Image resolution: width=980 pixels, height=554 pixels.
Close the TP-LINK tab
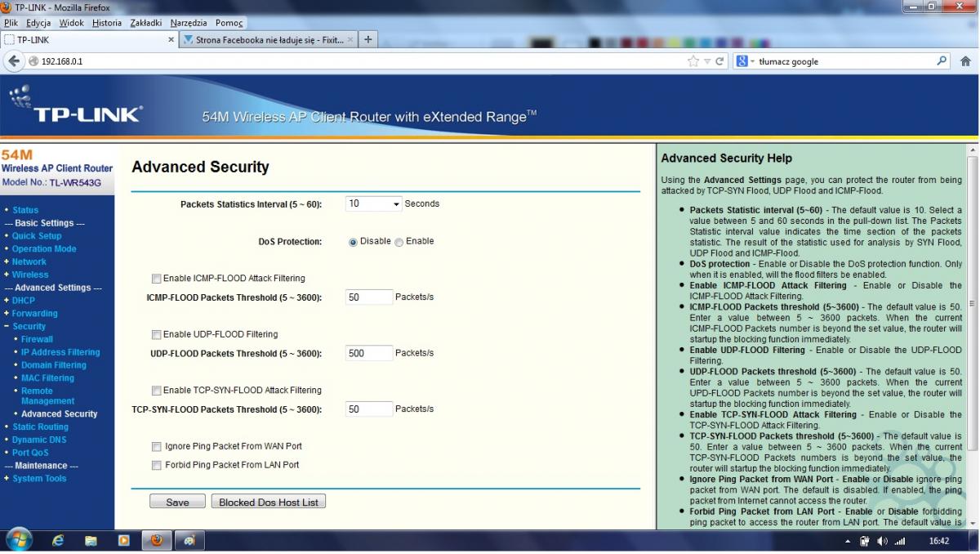[x=171, y=39]
